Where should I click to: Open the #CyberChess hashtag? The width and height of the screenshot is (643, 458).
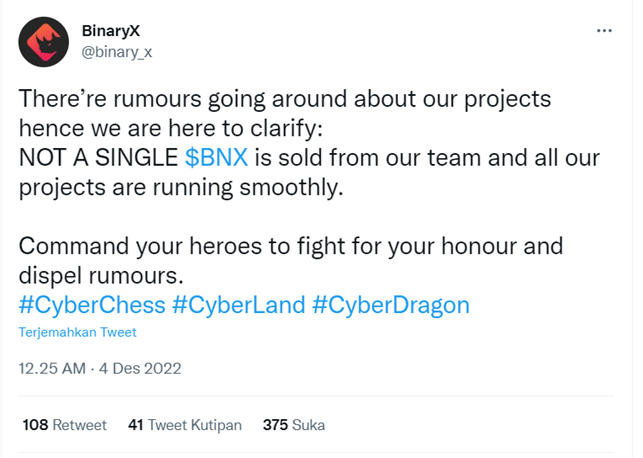tap(92, 305)
